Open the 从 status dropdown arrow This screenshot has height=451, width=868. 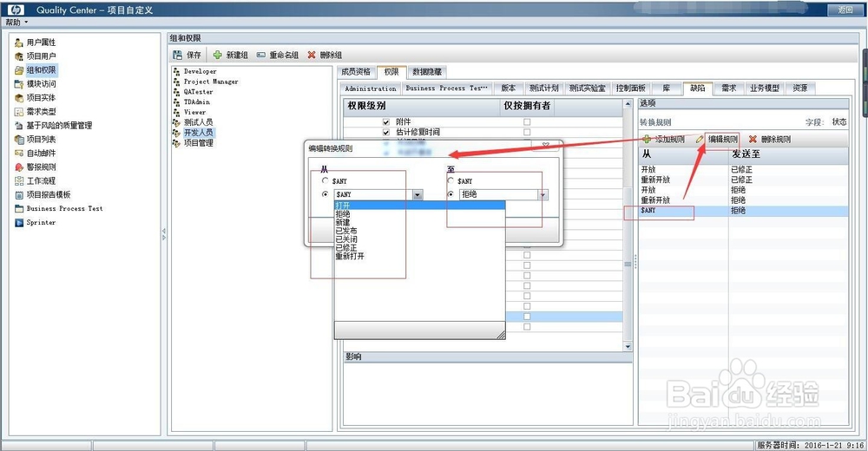tap(418, 195)
